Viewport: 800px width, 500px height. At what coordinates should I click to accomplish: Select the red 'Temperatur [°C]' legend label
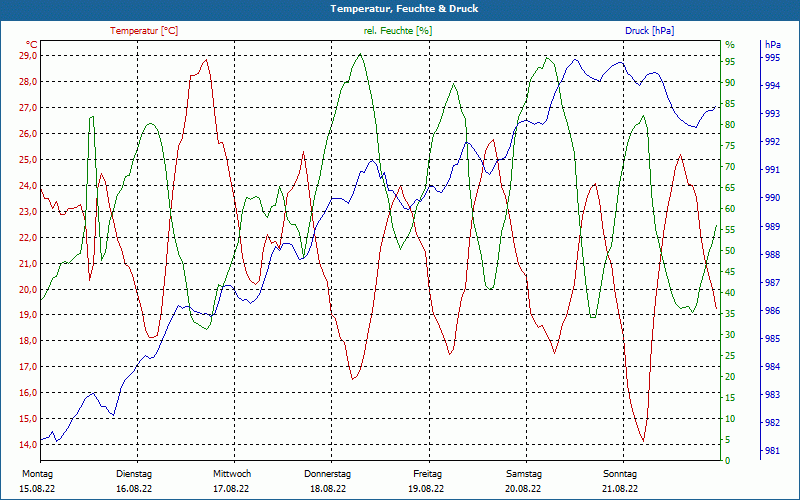[x=144, y=31]
